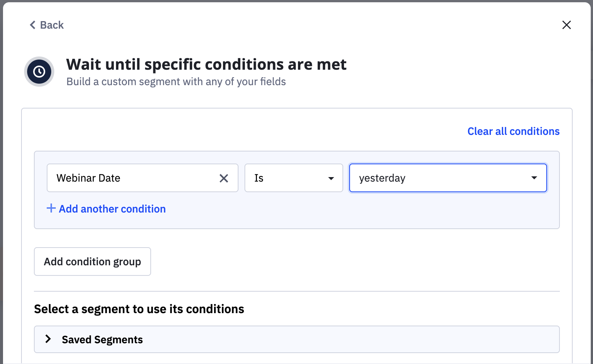Click 'Select a segment to use its conditions' heading
The image size is (593, 364).
139,309
